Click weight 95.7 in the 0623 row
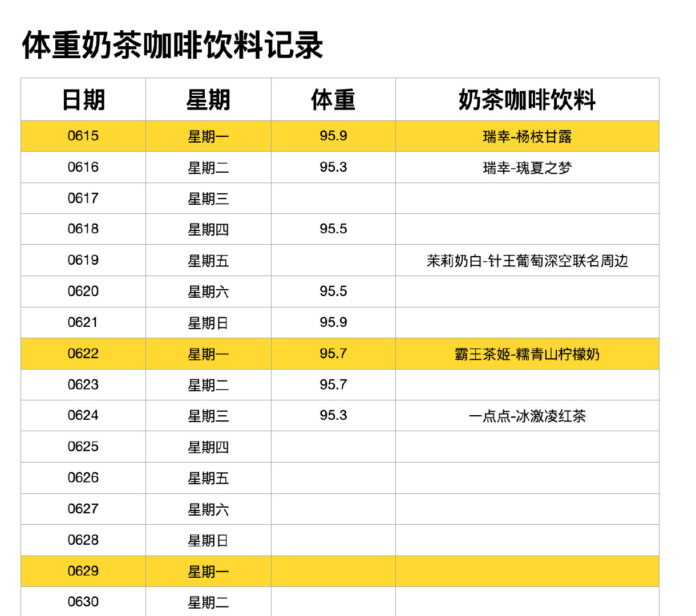This screenshot has height=616, width=696. [333, 385]
